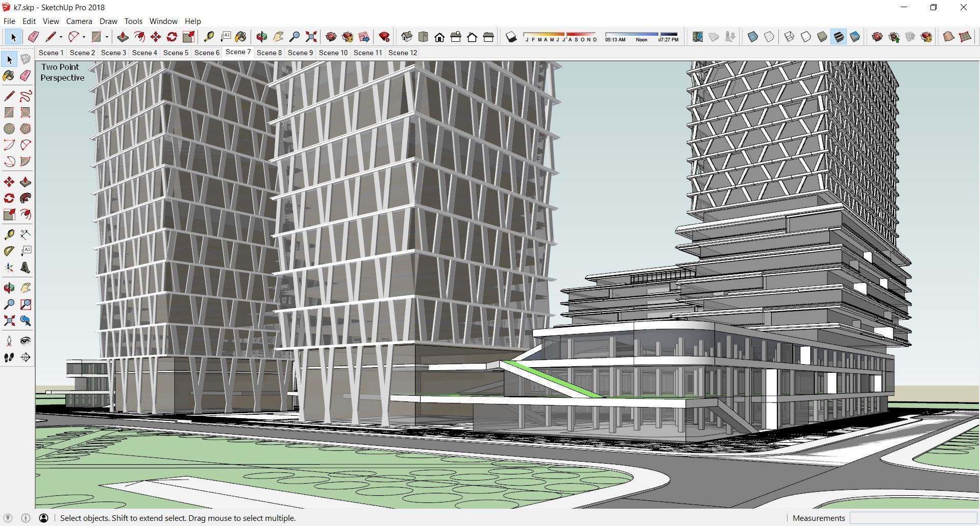Click the greyed Toggle Terrain icon
Image resolution: width=980 pixels, height=526 pixels.
pyautogui.click(x=714, y=37)
